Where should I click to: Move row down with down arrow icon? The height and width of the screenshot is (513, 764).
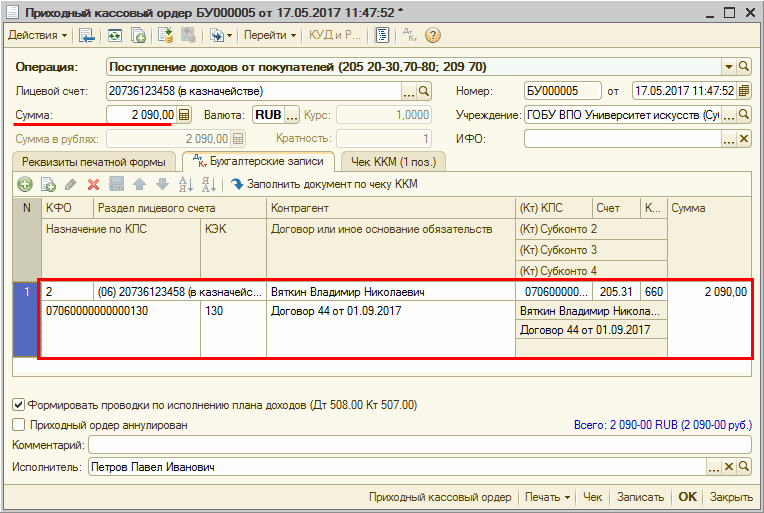tap(162, 184)
